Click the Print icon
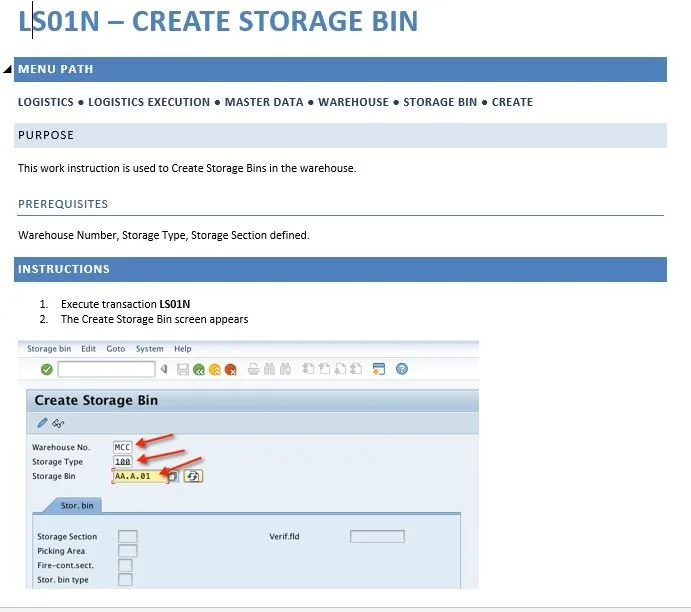691x612 pixels. pyautogui.click(x=253, y=369)
